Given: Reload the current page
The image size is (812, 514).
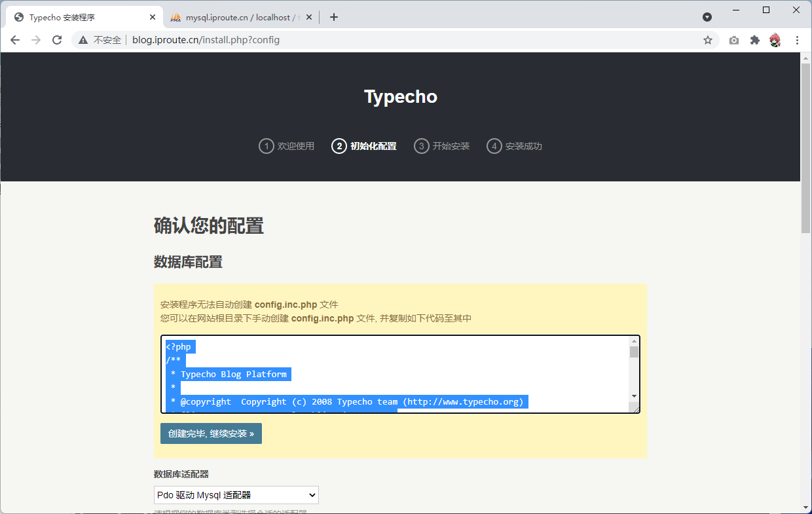Looking at the screenshot, I should tap(57, 40).
